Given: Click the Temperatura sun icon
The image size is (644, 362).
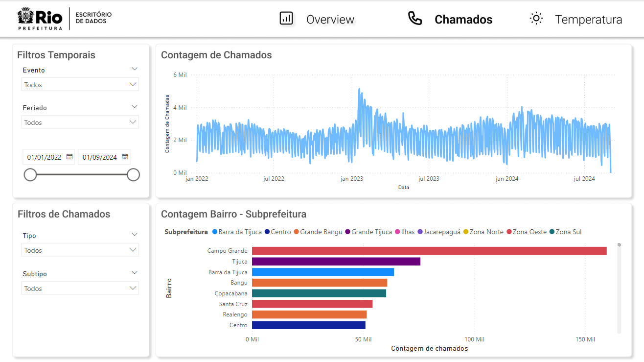Looking at the screenshot, I should pos(537,19).
